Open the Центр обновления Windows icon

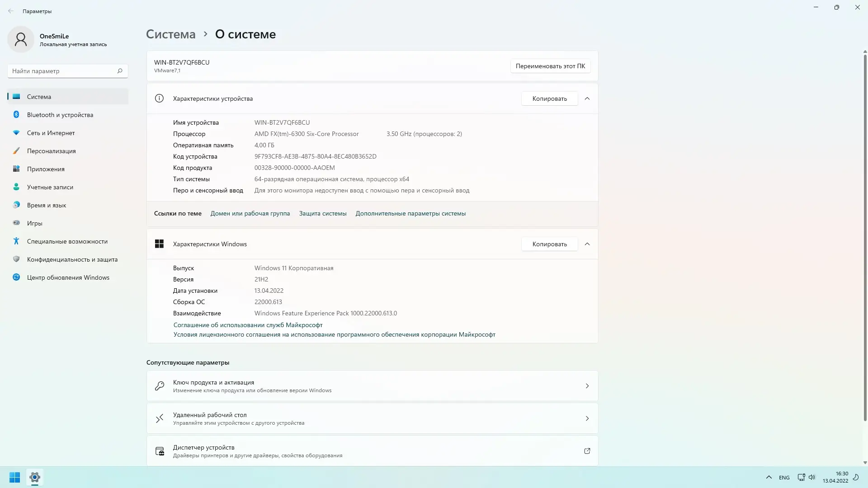point(16,277)
